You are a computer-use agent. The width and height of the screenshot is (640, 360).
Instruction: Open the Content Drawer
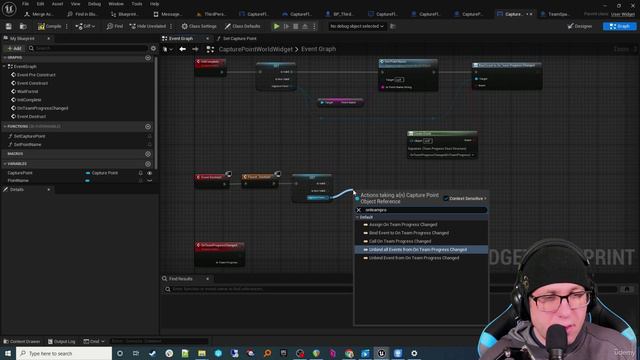[x=22, y=341]
